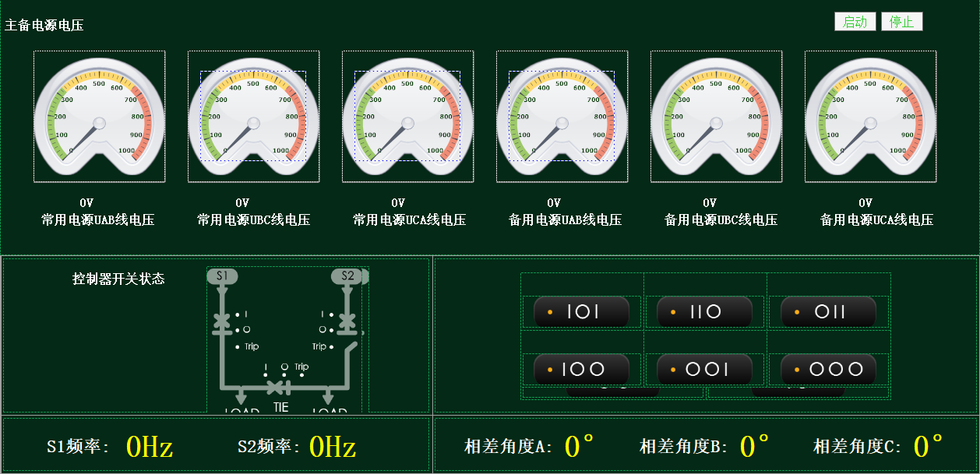The image size is (980, 474).
Task: Click the 备用电源UAB线电压 label text
Action: 566,220
